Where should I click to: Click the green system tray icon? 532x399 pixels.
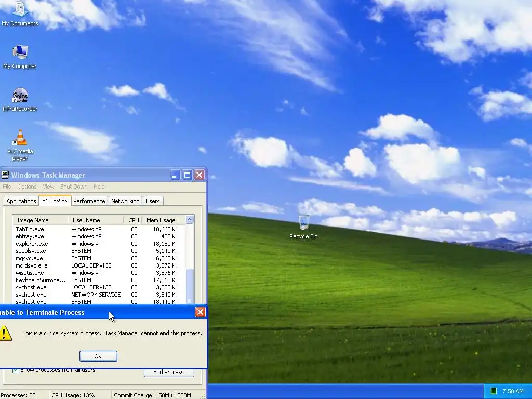pos(494,391)
